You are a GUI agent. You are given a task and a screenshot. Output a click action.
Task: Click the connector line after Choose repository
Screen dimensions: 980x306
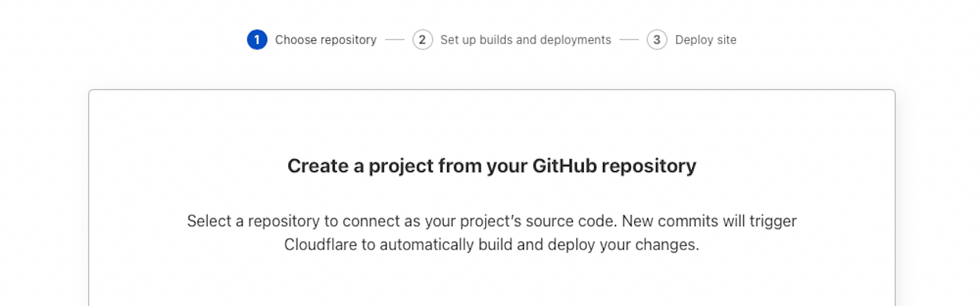click(395, 40)
